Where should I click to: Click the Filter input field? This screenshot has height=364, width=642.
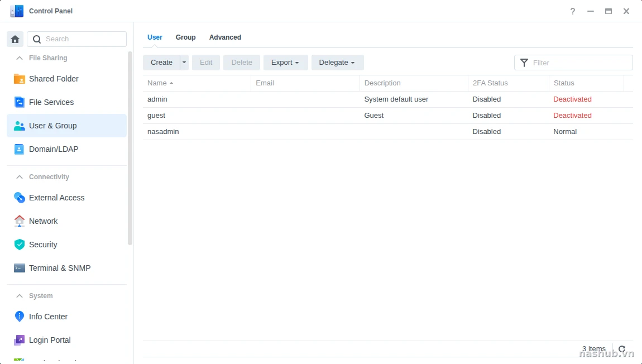573,63
